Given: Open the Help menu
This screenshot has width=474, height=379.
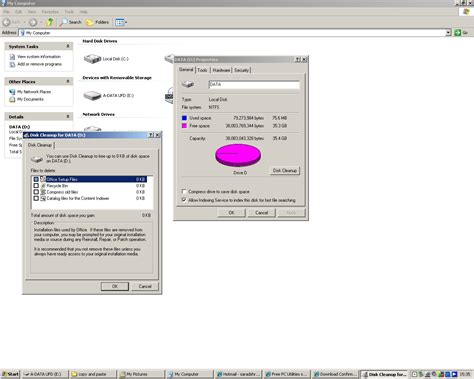Looking at the screenshot, I should pyautogui.click(x=83, y=12).
